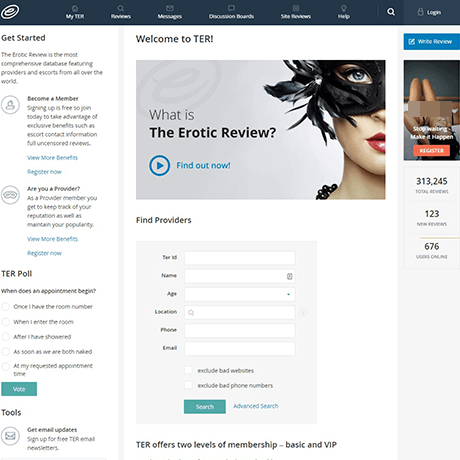Click the Write Review button
Viewport: 460px width, 460px height.
[x=432, y=41]
